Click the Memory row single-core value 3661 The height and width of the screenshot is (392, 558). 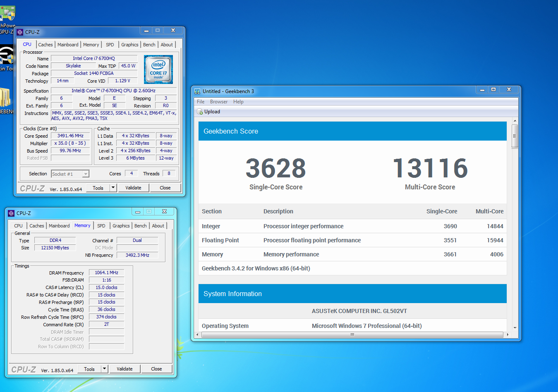pyautogui.click(x=450, y=254)
